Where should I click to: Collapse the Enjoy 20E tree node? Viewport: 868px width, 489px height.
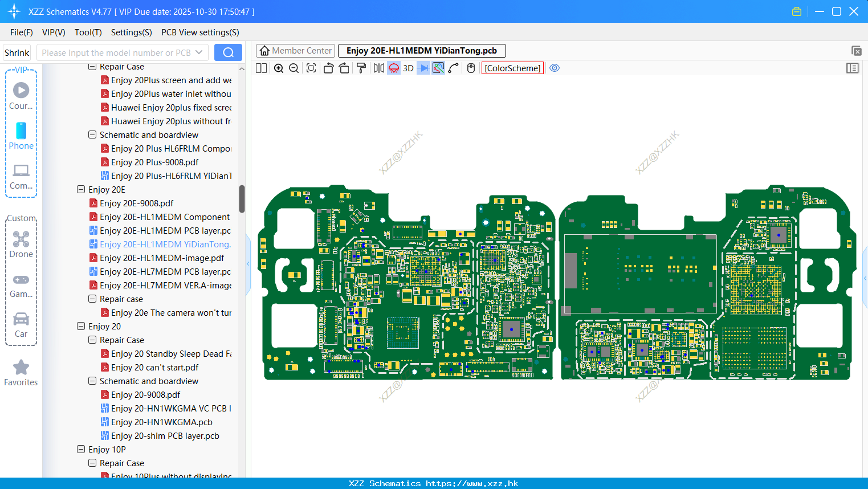pyautogui.click(x=81, y=189)
